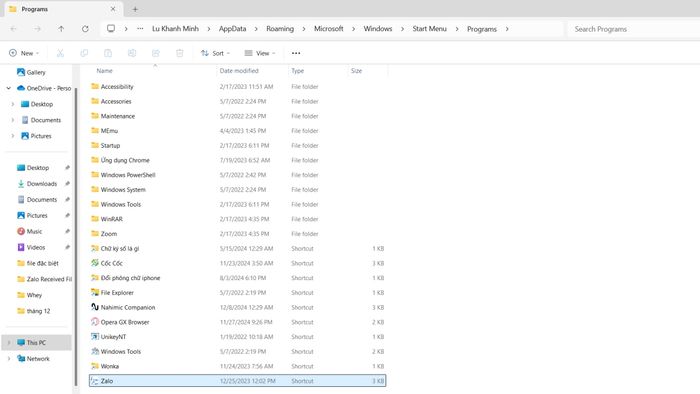
Task: Navigate to Microsoft in breadcrumb
Action: click(329, 29)
